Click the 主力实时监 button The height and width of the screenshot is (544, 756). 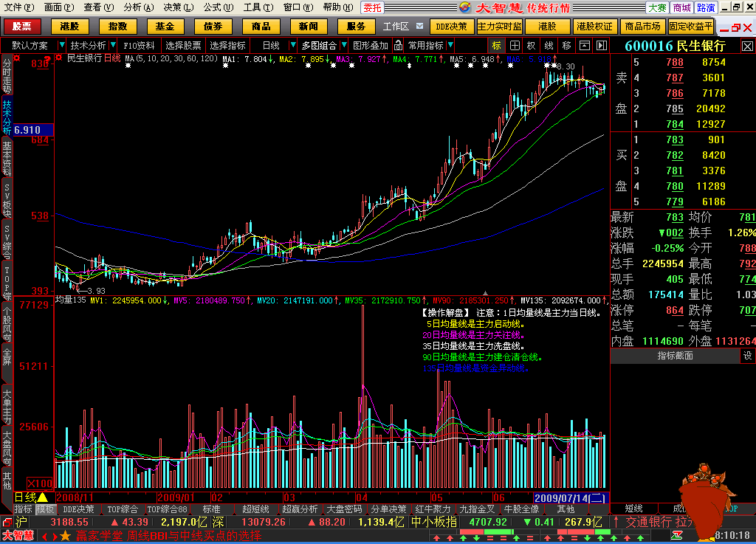coord(499,27)
